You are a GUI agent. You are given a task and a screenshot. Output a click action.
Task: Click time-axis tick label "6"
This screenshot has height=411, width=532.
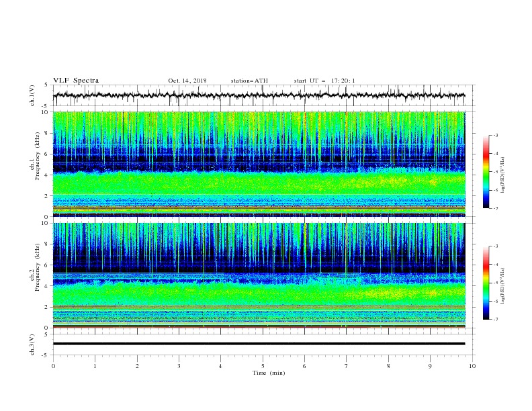point(304,366)
